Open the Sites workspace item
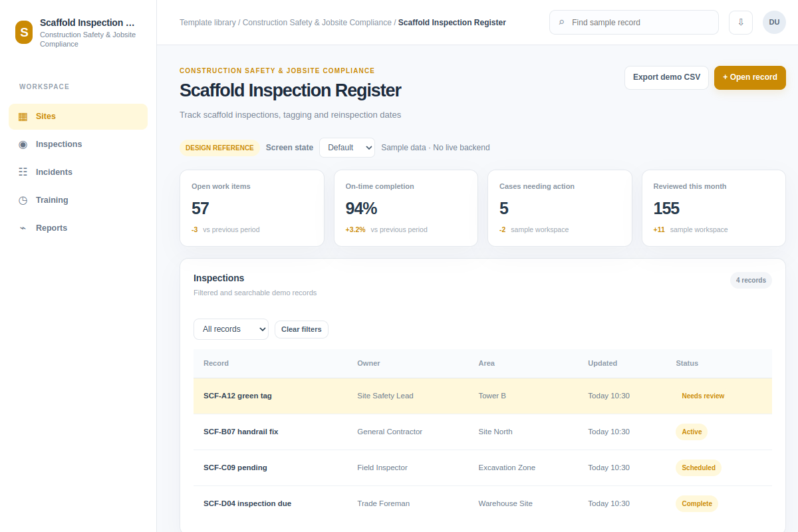 [78, 116]
